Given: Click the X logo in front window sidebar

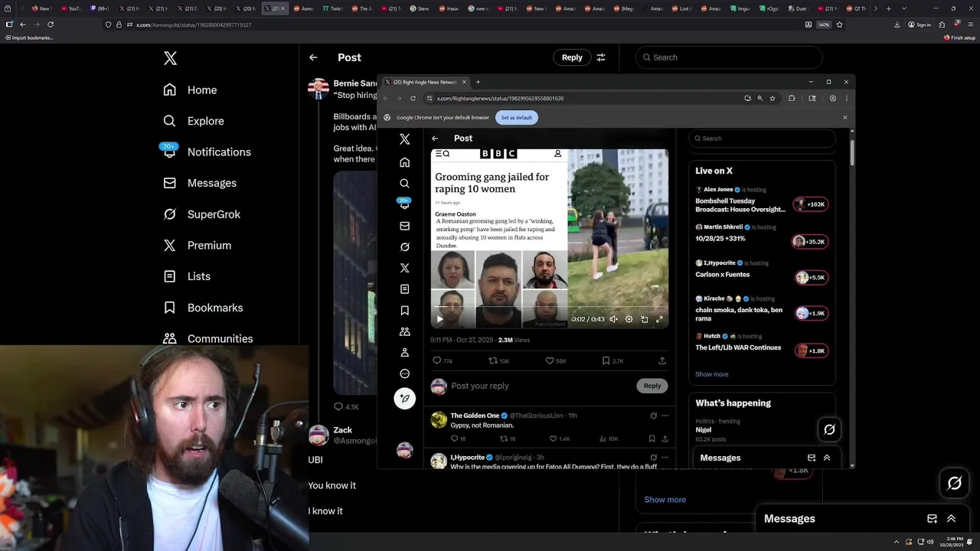Looking at the screenshot, I should (404, 139).
